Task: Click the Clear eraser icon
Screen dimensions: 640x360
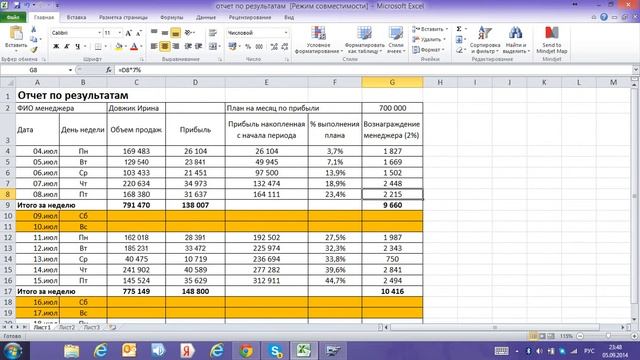Action: [459, 50]
